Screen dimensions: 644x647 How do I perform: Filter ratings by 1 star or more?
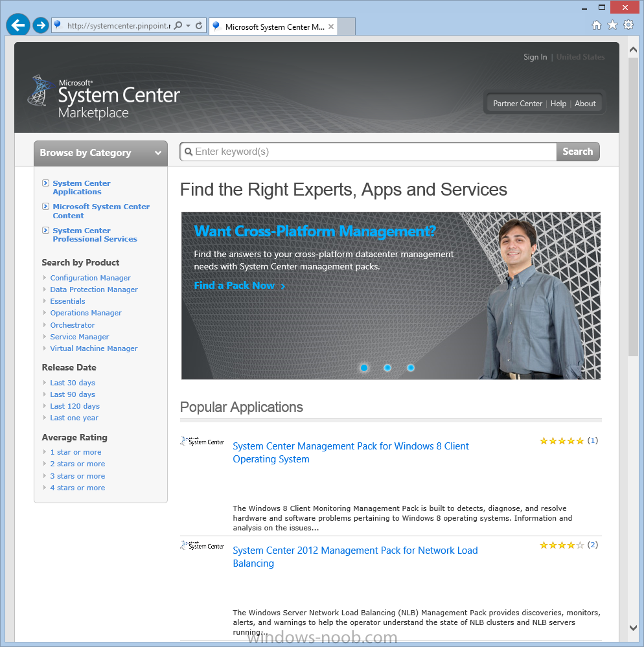click(76, 452)
